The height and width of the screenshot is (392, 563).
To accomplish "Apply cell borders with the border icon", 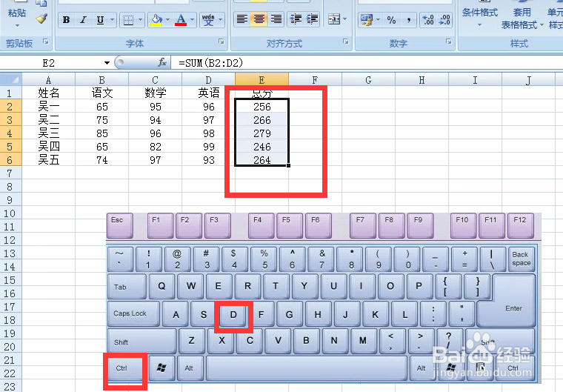I will 128,20.
